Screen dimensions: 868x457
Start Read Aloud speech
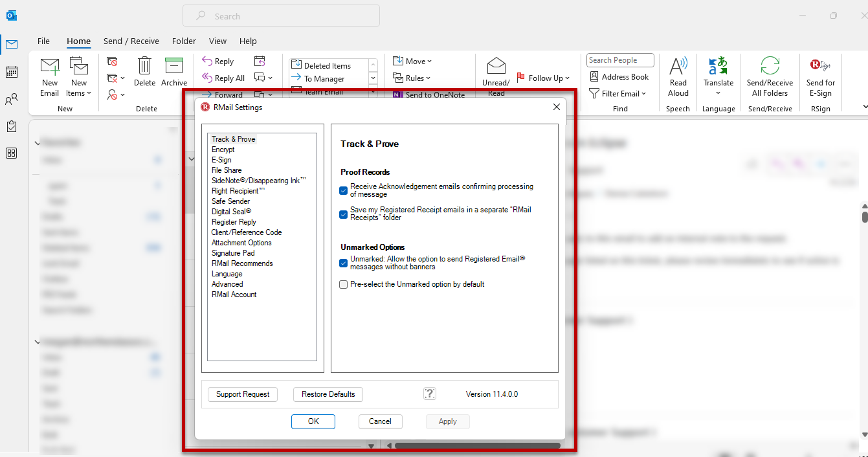click(678, 77)
